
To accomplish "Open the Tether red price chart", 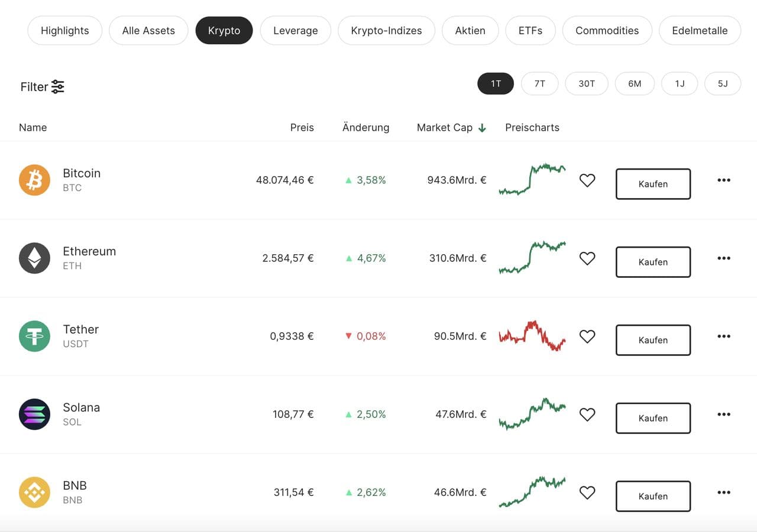I will [x=532, y=336].
